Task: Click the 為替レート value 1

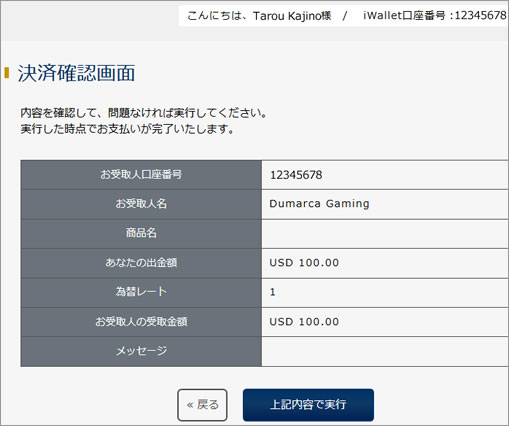Action: coord(272,292)
